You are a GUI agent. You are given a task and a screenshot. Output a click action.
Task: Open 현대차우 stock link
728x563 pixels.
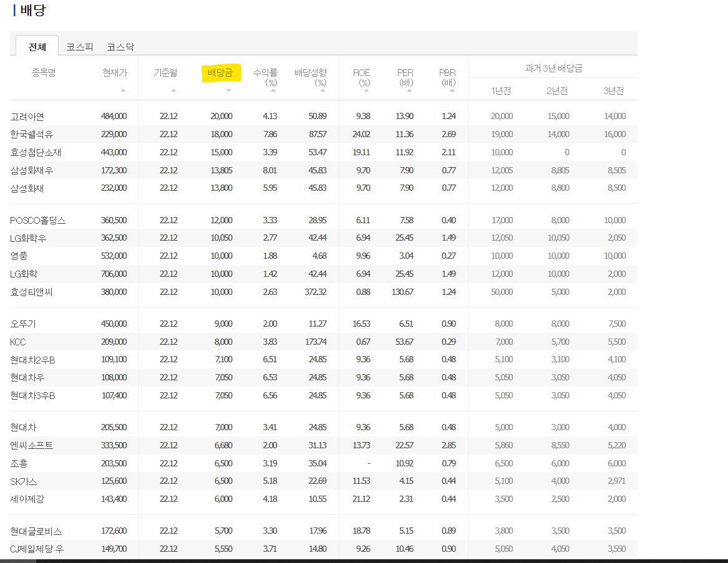27,378
